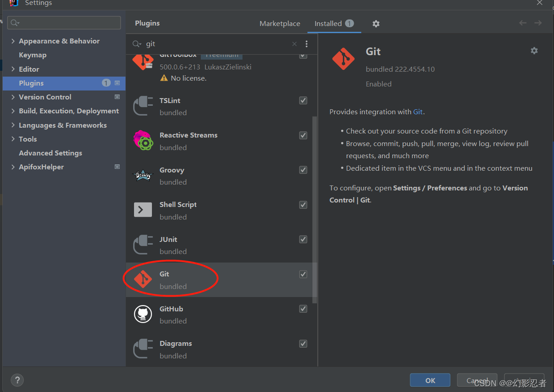The image size is (554, 392).
Task: Expand Languages & Frameworks node
Action: tap(13, 125)
